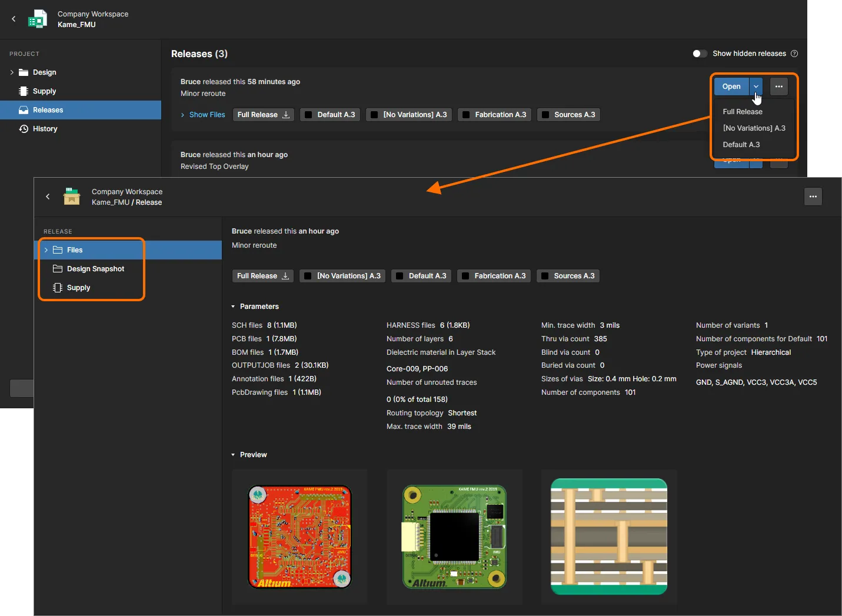842x616 pixels.
Task: Choose [No Variations] A.3 from Open dropdown
Action: click(754, 128)
